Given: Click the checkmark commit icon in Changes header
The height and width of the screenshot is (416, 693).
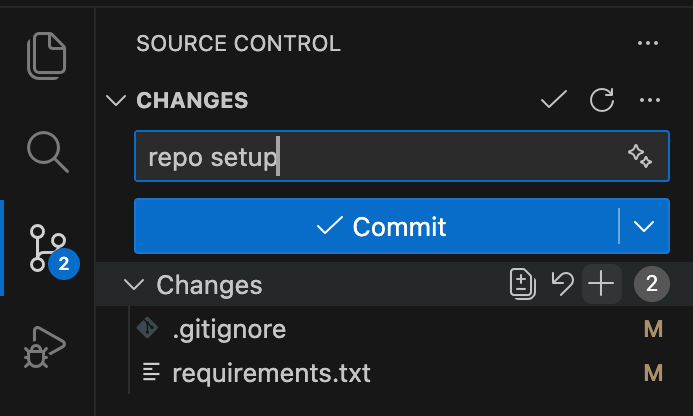Looking at the screenshot, I should point(553,100).
